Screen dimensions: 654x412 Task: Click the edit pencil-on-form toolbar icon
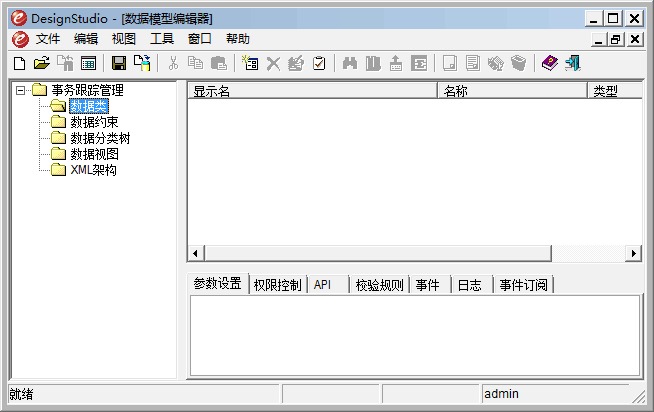[x=296, y=63]
